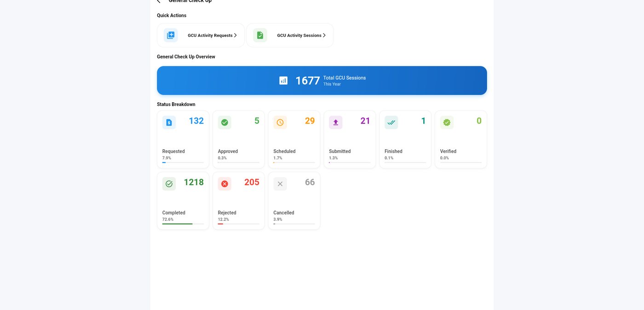Click the Requested progress bar

tap(183, 162)
